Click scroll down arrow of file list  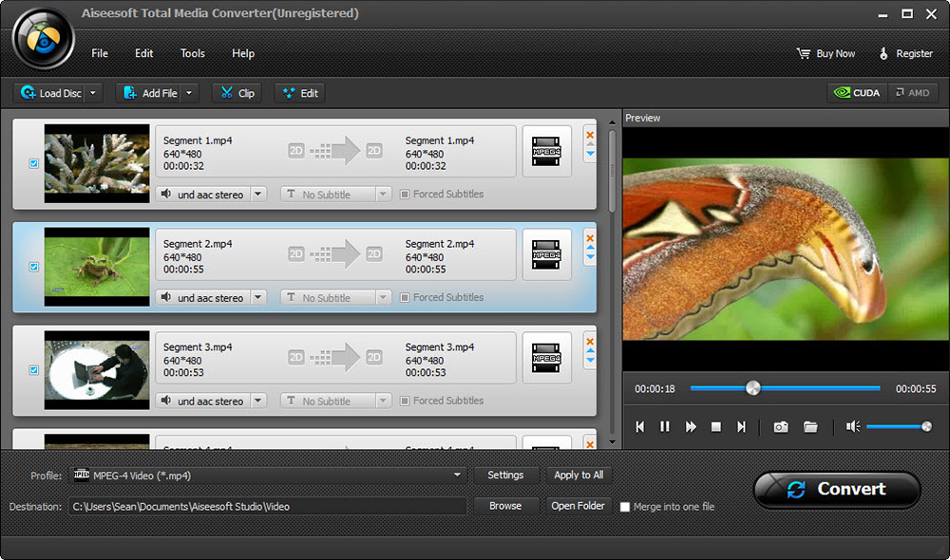[612, 442]
